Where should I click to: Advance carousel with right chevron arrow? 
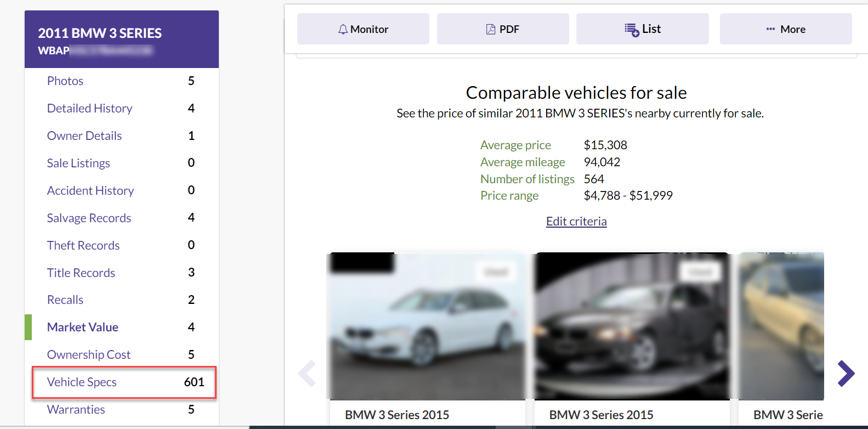click(846, 374)
